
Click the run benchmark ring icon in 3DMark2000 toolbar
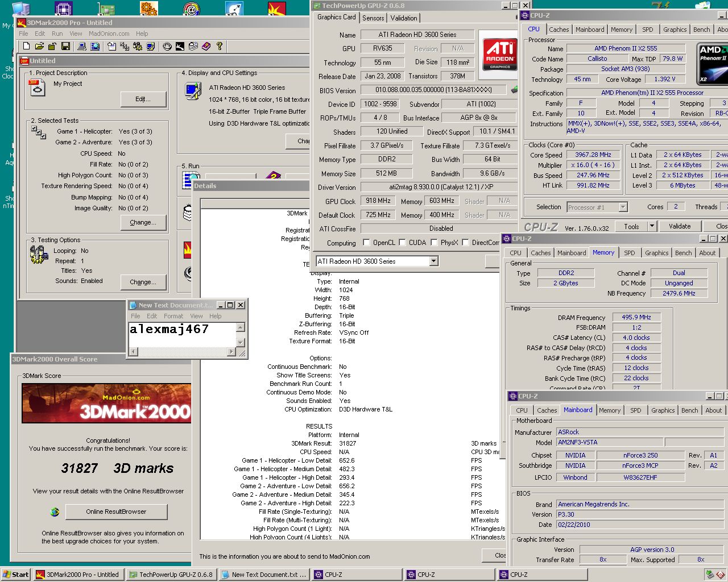tap(167, 46)
